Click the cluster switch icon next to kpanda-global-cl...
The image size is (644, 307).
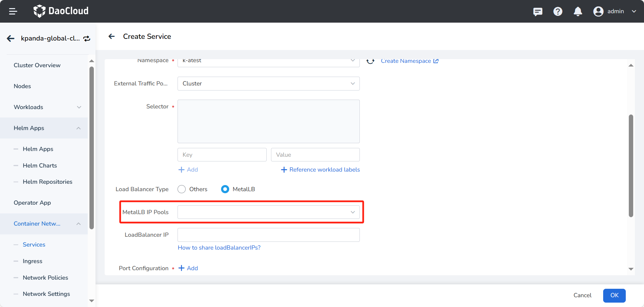[x=86, y=38]
